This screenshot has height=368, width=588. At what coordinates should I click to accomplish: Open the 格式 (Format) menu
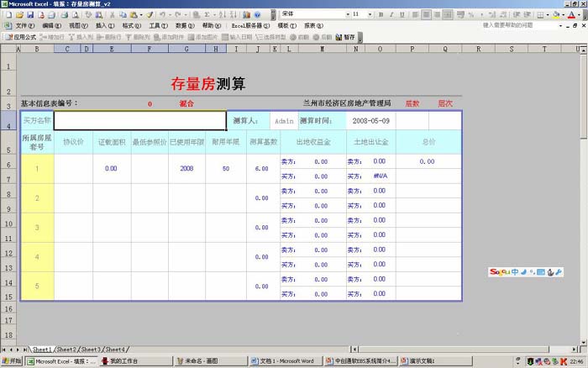[131, 26]
